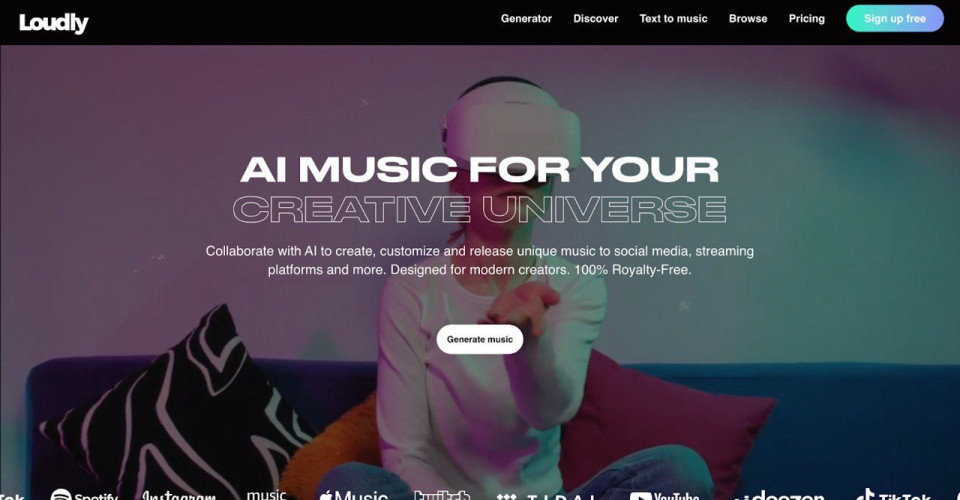960x500 pixels.
Task: Click the Amazon music logo
Action: pyautogui.click(x=266, y=494)
